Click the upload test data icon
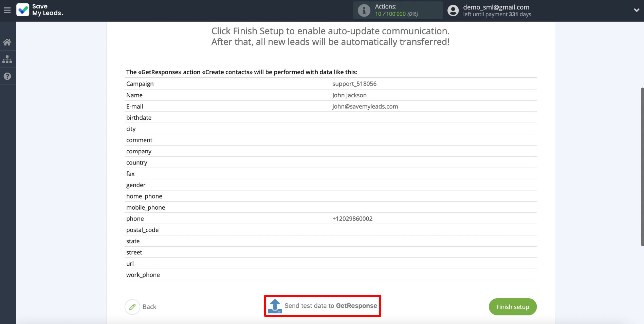644x324 pixels. (275, 306)
